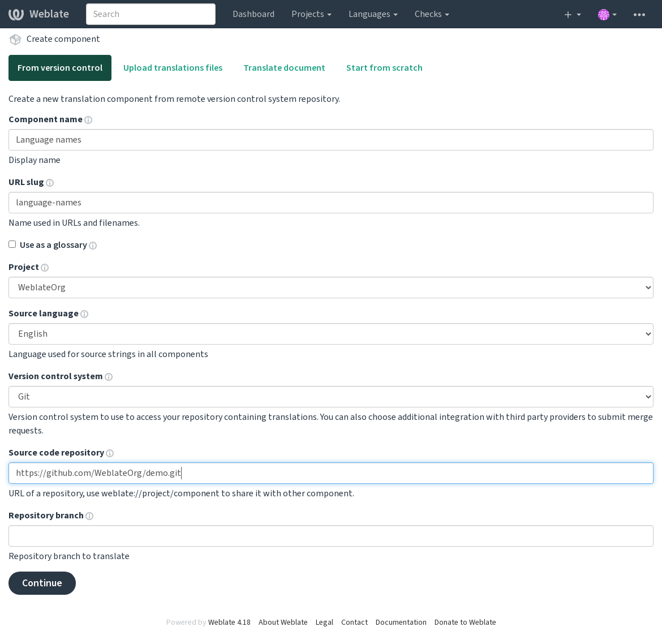Click info icon next to Source code repository
Screen dimensions: 662x644
[x=110, y=453]
